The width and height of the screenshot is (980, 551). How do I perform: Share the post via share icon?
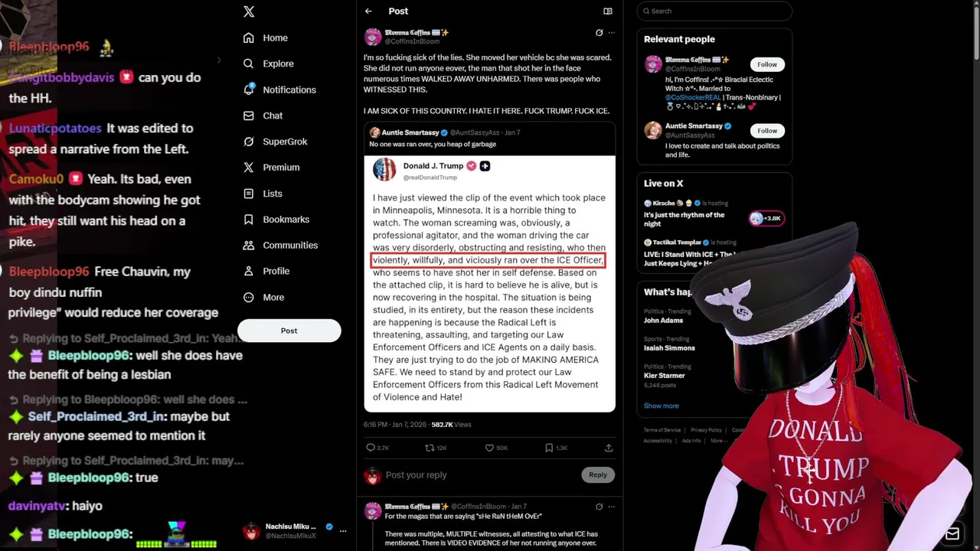pyautogui.click(x=609, y=448)
